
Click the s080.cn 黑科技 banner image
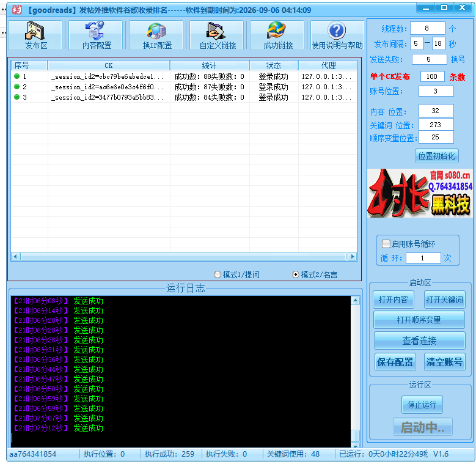[420, 193]
